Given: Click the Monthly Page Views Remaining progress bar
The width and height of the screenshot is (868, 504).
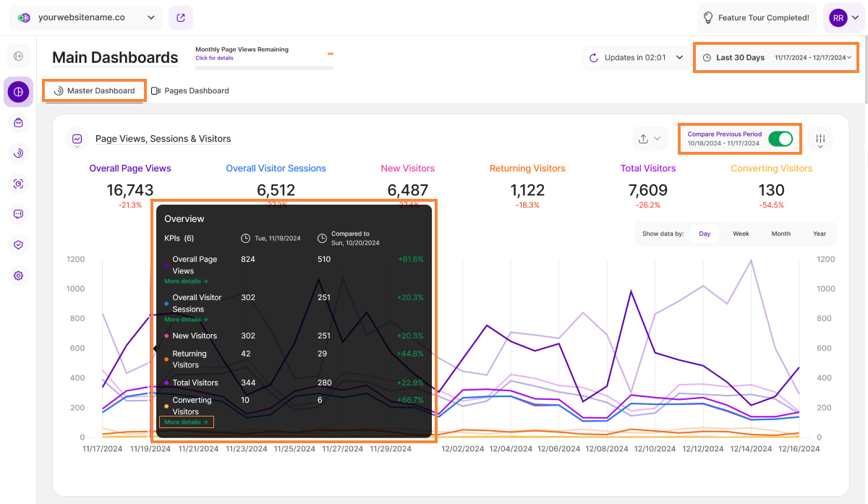Looking at the screenshot, I should (264, 68).
